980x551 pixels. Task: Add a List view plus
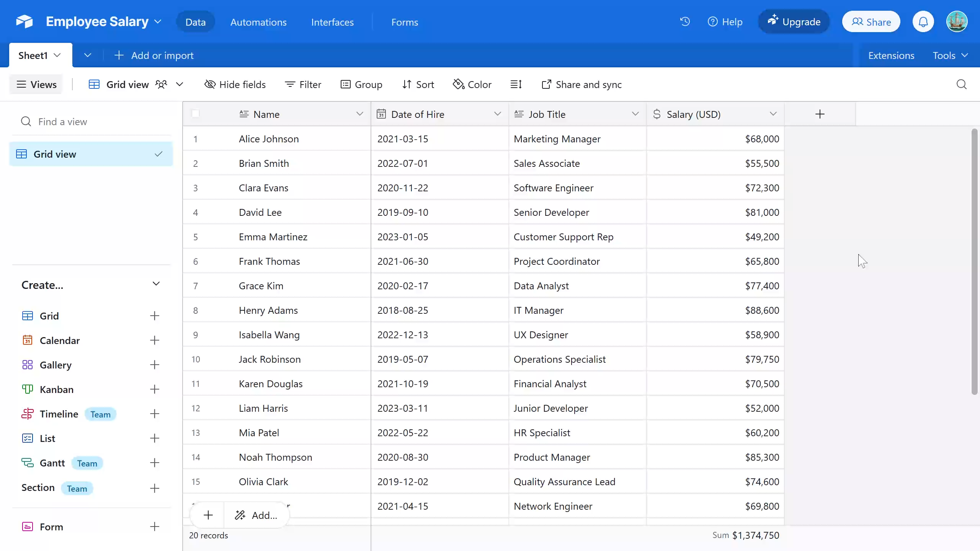click(x=154, y=439)
